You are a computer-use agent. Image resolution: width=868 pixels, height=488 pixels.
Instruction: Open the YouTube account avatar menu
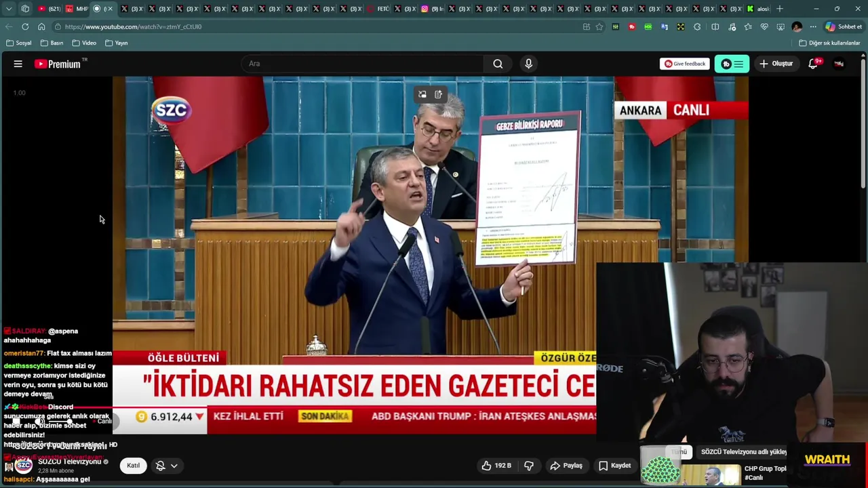pyautogui.click(x=840, y=64)
